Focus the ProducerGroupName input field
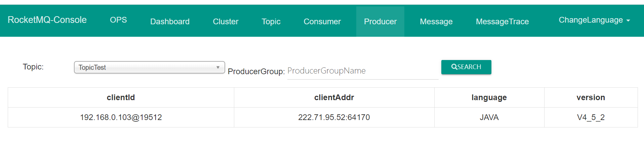 (363, 71)
